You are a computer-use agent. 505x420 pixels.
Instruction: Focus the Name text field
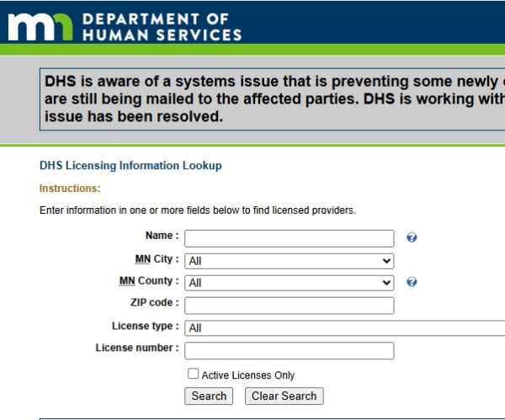coord(289,238)
